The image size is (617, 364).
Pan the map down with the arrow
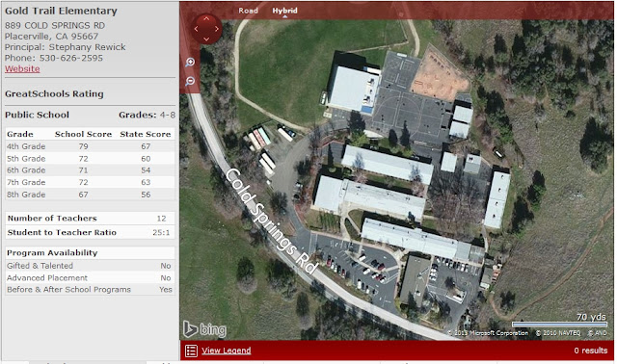click(x=206, y=39)
